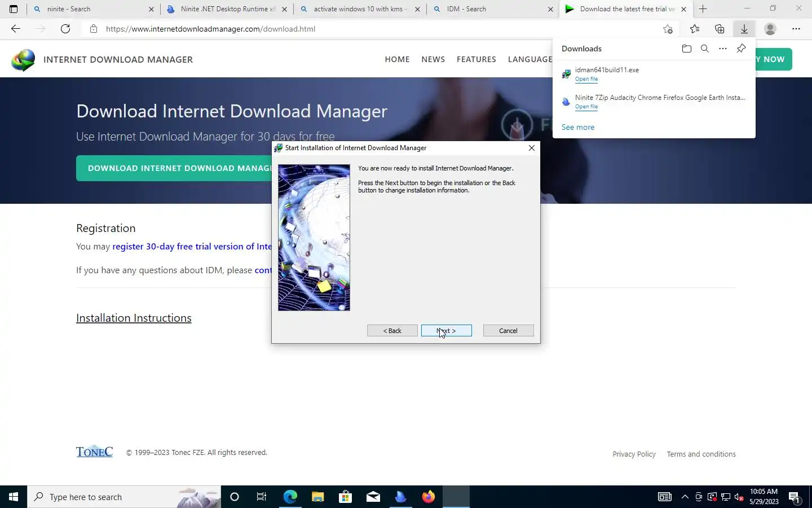
Task: Open Cortana from taskbar
Action: pos(235,497)
